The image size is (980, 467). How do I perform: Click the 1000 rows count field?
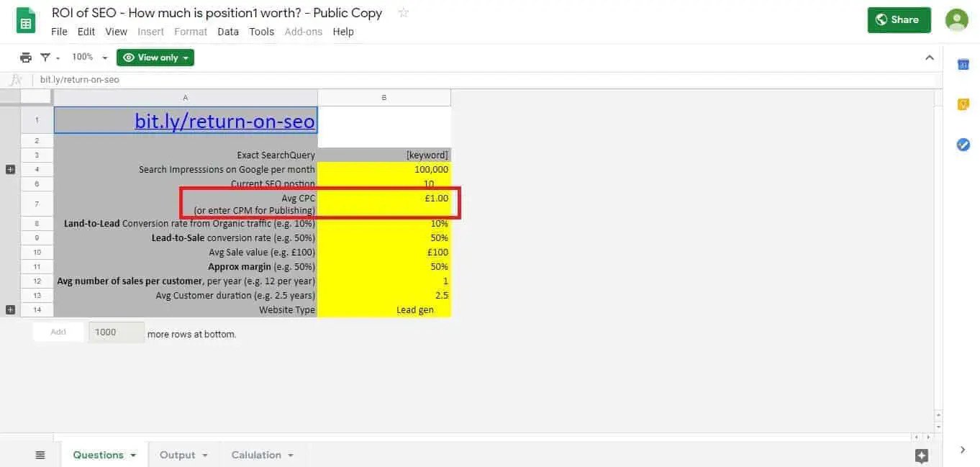coord(117,332)
